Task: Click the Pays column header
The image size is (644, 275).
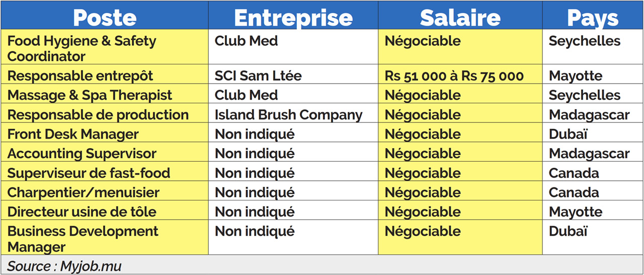Action: (x=592, y=18)
